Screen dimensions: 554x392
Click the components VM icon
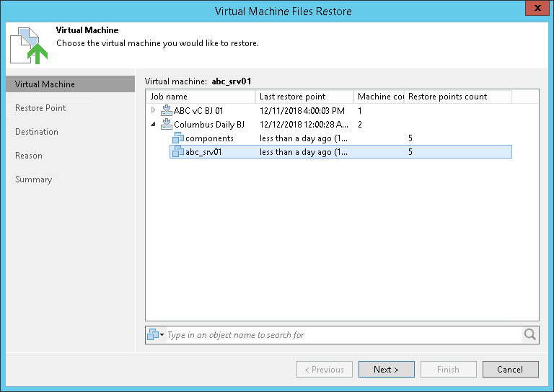(178, 138)
